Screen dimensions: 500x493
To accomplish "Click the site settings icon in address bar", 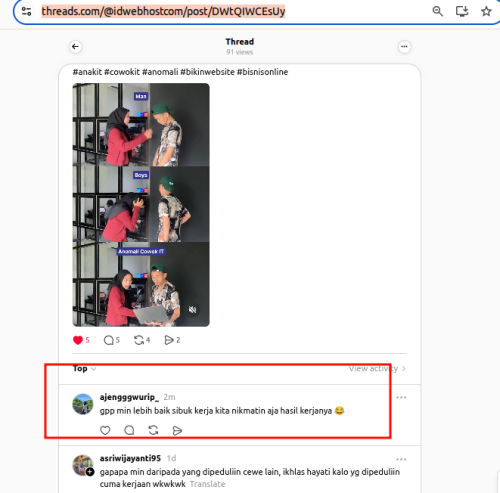I will tap(27, 11).
